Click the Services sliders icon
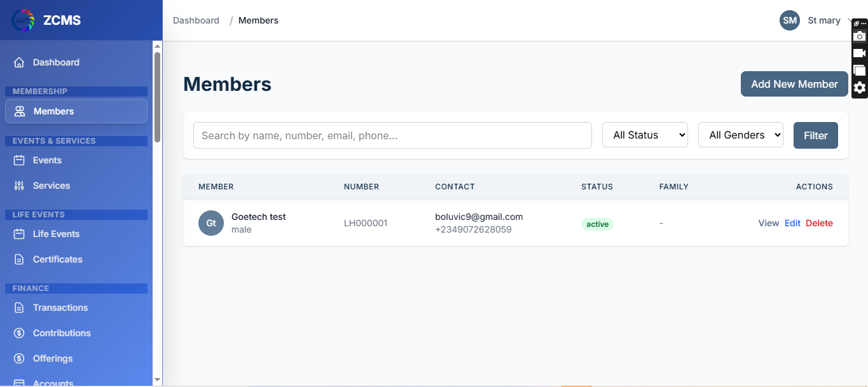 click(x=19, y=186)
